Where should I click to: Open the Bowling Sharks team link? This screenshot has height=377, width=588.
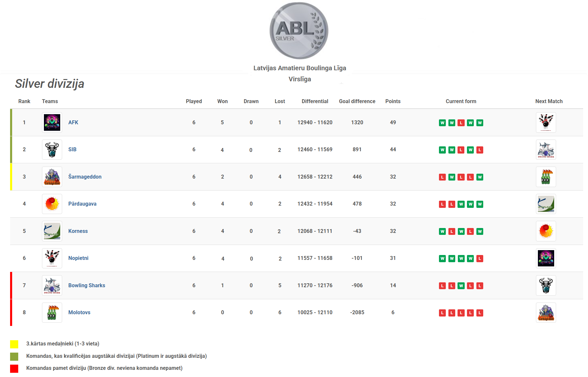pos(87,285)
